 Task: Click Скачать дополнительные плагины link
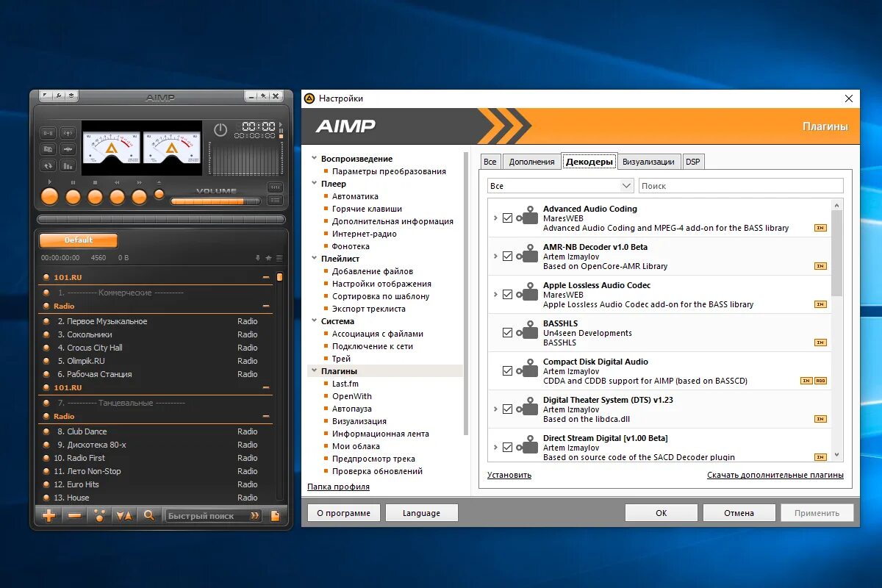[775, 475]
